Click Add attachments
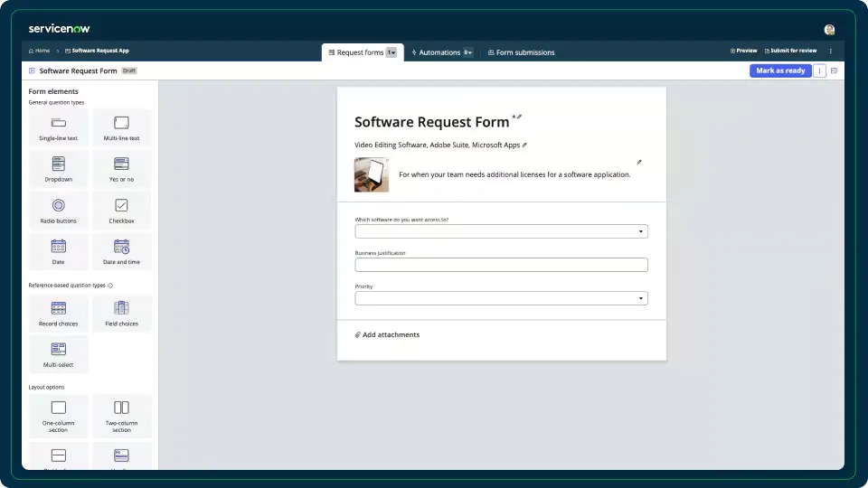This screenshot has height=488, width=868. click(x=387, y=334)
